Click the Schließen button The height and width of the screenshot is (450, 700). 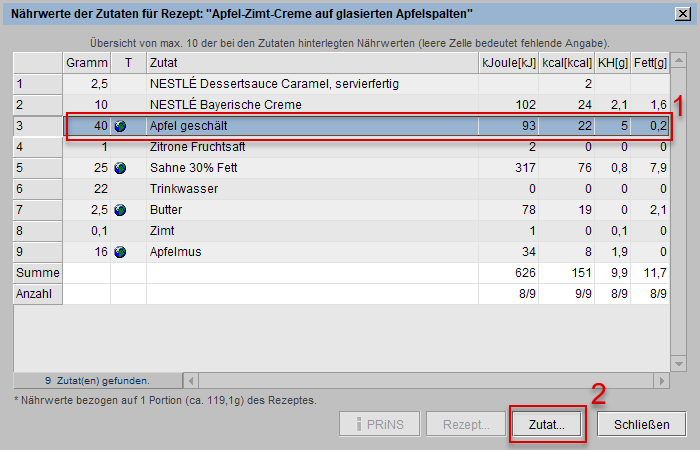click(x=641, y=424)
